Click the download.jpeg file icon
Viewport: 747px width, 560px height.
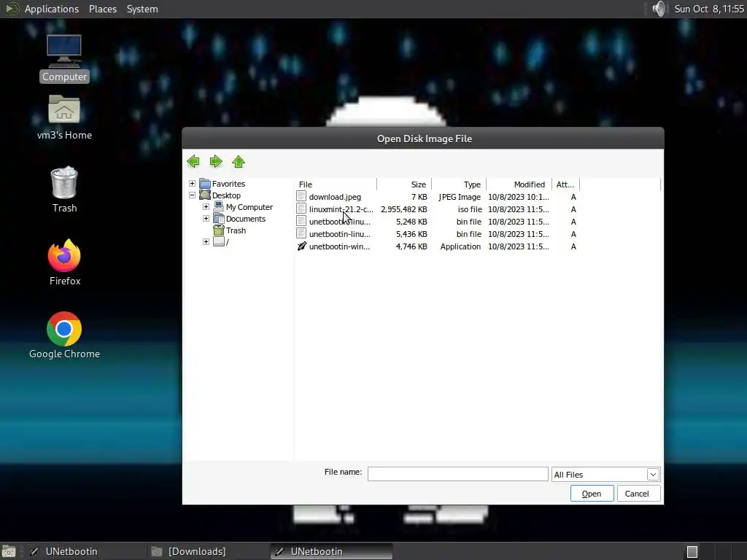pyautogui.click(x=301, y=196)
